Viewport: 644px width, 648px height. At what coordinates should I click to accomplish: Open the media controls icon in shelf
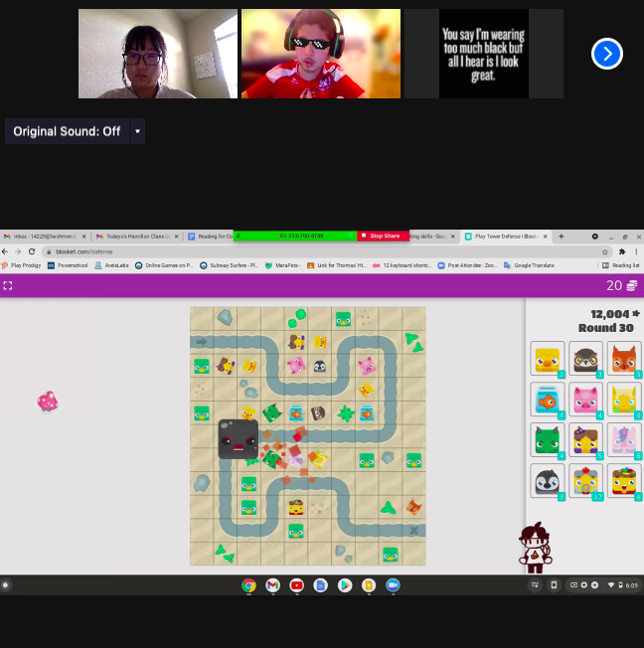(x=535, y=585)
